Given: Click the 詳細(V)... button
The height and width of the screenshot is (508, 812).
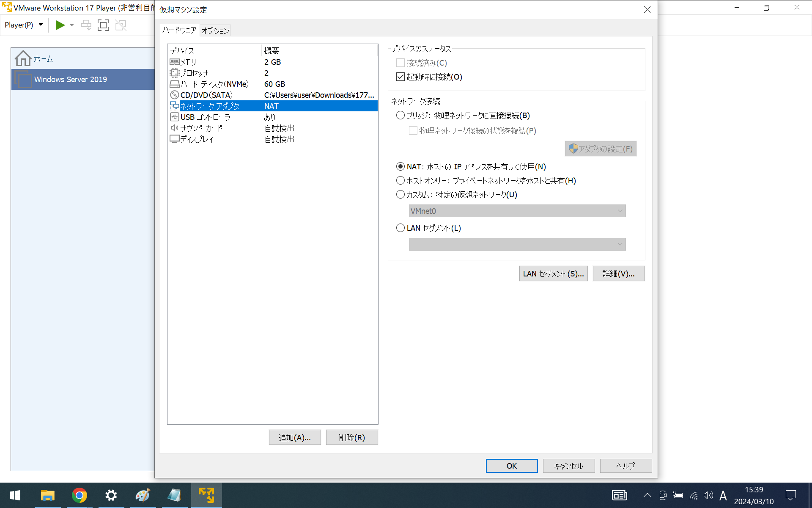Looking at the screenshot, I should point(618,273).
